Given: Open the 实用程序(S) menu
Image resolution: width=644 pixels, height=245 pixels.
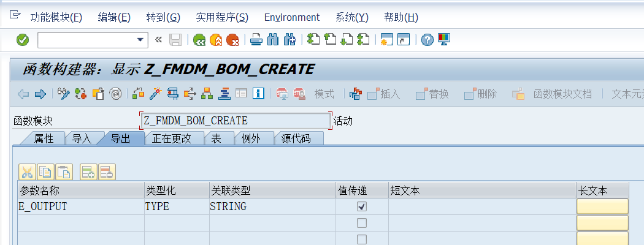Looking at the screenshot, I should pyautogui.click(x=222, y=17).
